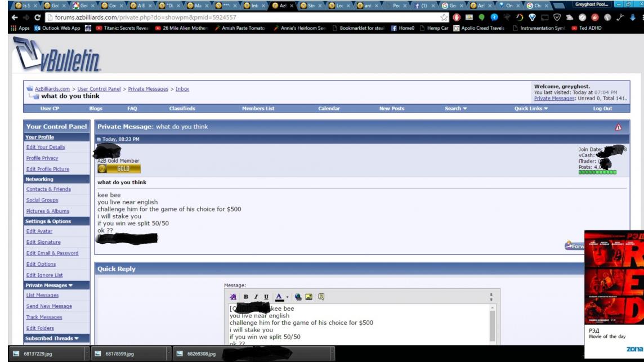Open User CP in navigation bar
644x362 pixels.
coord(50,109)
